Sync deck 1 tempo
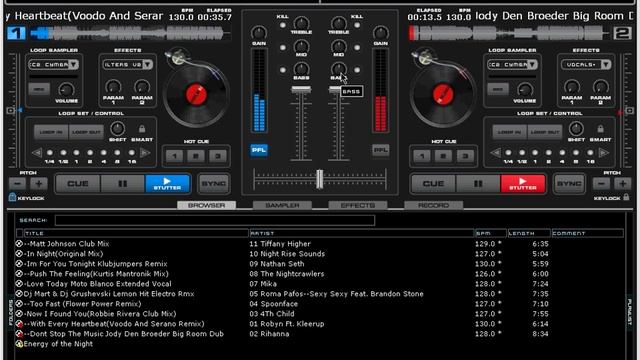This screenshot has width=640, height=360. point(213,184)
